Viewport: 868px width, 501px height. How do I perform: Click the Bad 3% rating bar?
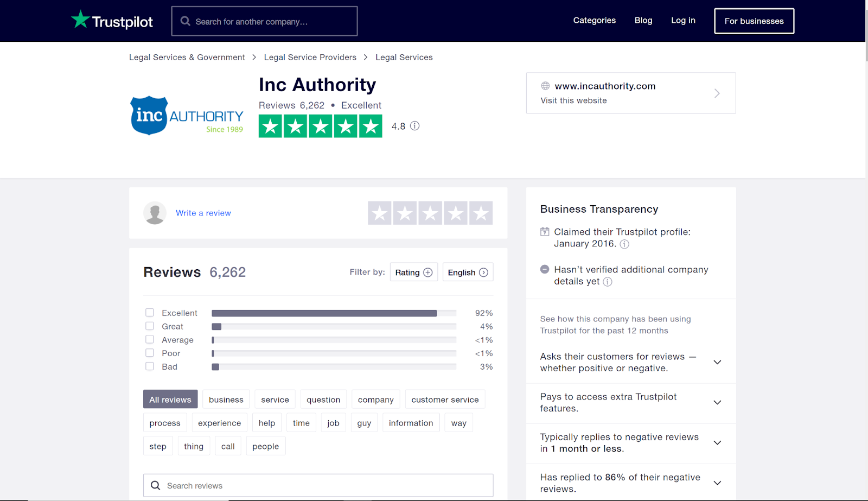click(334, 367)
